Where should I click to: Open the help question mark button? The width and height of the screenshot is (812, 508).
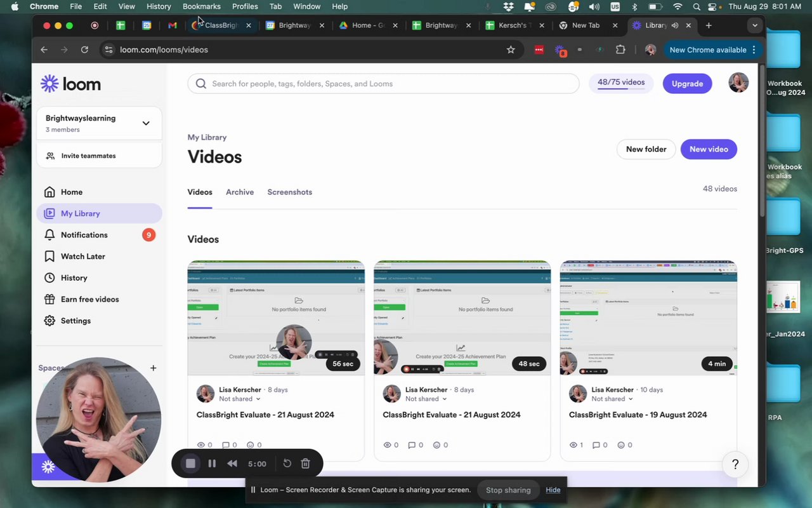(x=735, y=464)
